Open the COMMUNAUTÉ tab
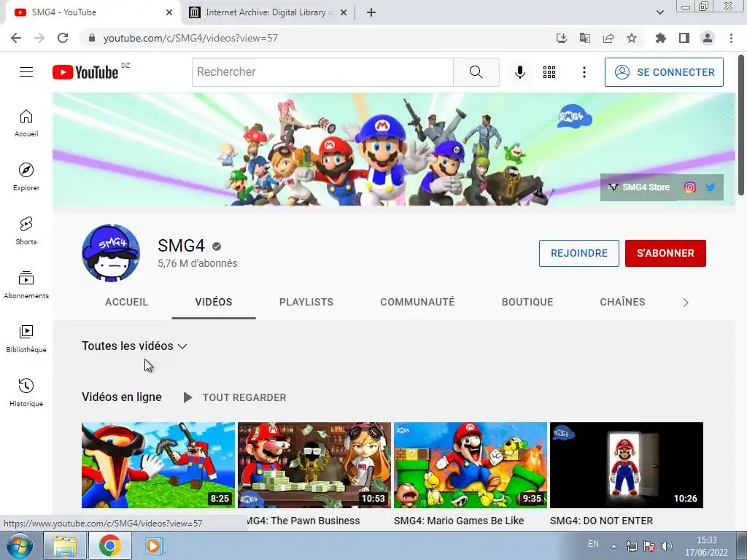 click(417, 302)
